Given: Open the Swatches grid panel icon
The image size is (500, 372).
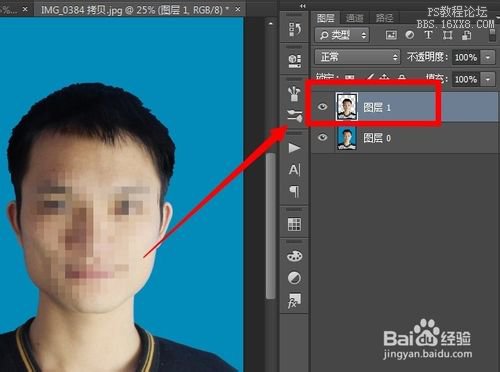Looking at the screenshot, I should tap(294, 224).
